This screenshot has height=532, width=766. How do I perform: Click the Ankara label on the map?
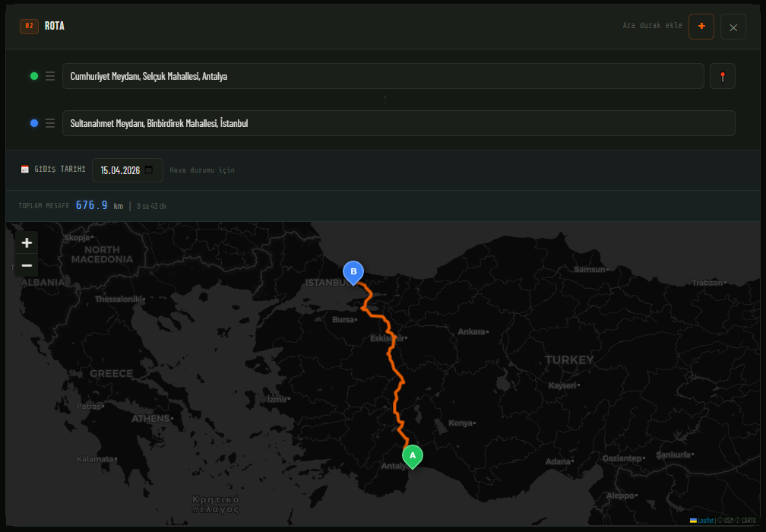tap(470, 331)
